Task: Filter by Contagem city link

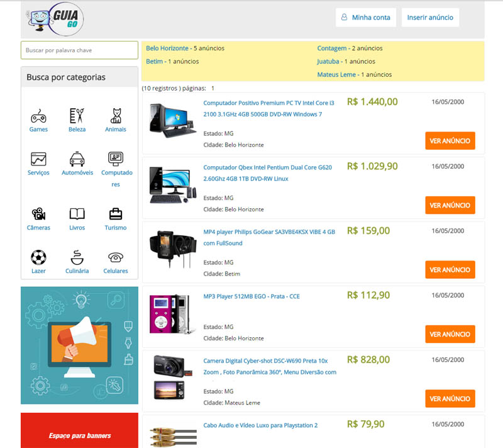Action: tap(332, 48)
